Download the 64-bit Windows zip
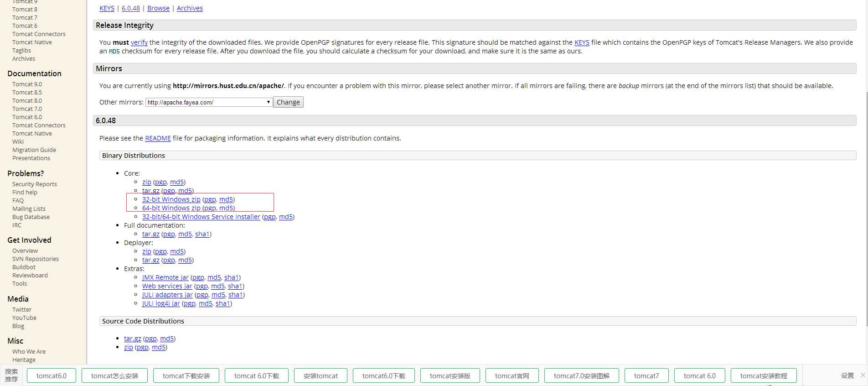 [171, 208]
